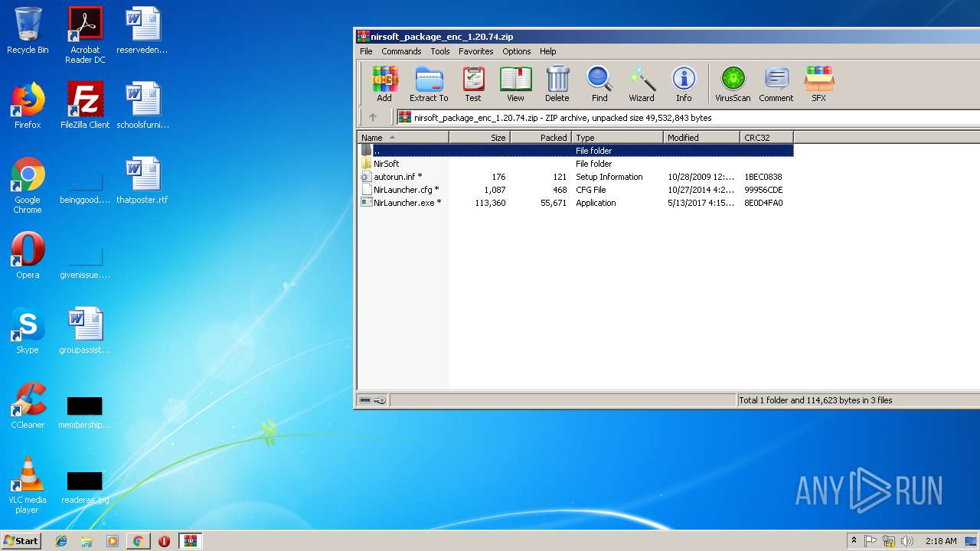Open the Commands menu

point(401,51)
